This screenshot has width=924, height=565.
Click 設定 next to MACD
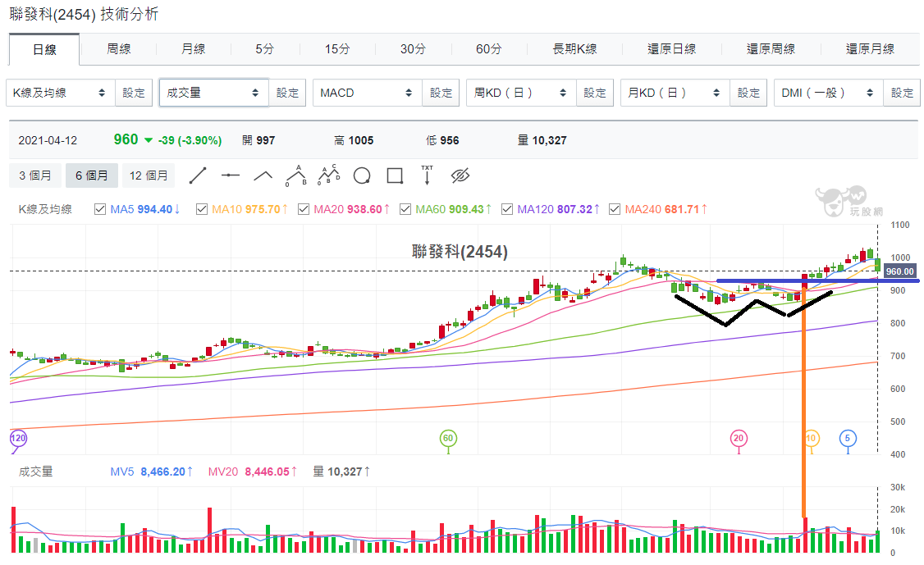click(x=441, y=93)
